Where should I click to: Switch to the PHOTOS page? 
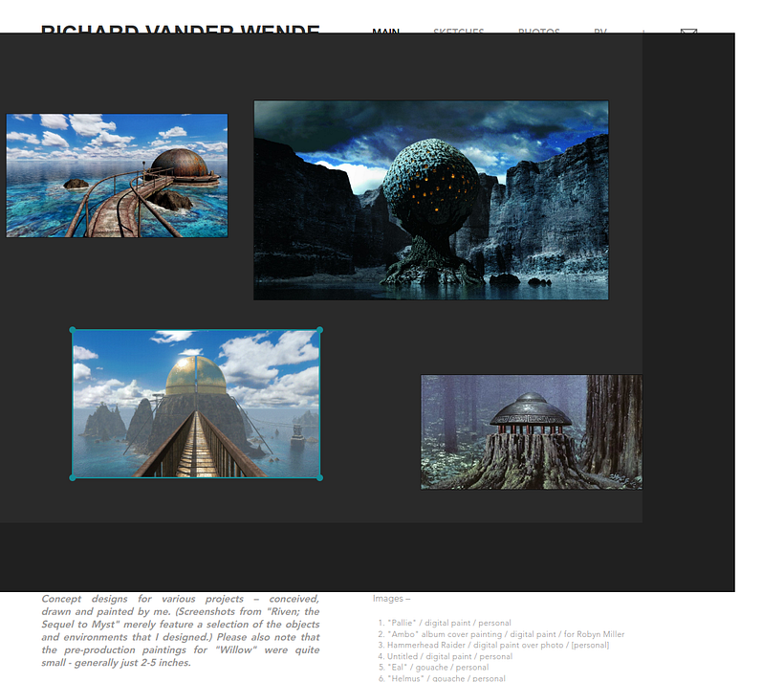[x=539, y=31]
